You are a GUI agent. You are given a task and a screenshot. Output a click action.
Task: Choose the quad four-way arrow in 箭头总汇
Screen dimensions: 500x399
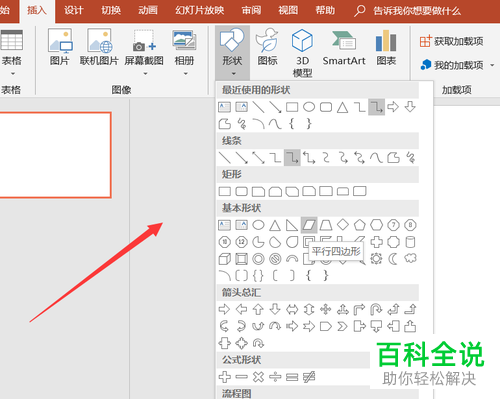click(326, 309)
